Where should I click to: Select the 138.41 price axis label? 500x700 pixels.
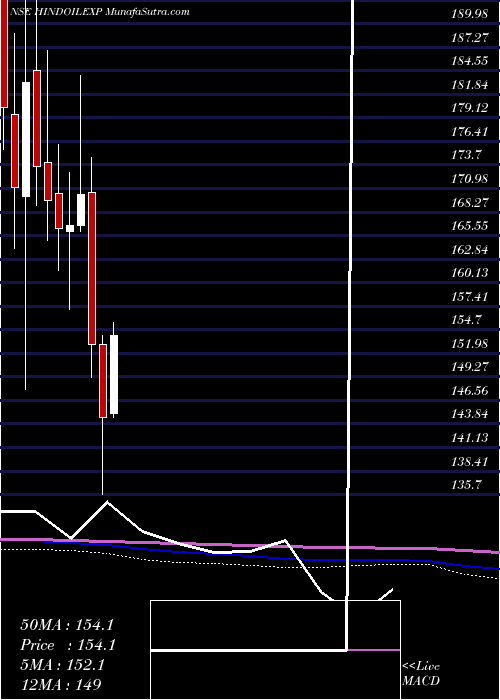coord(470,462)
